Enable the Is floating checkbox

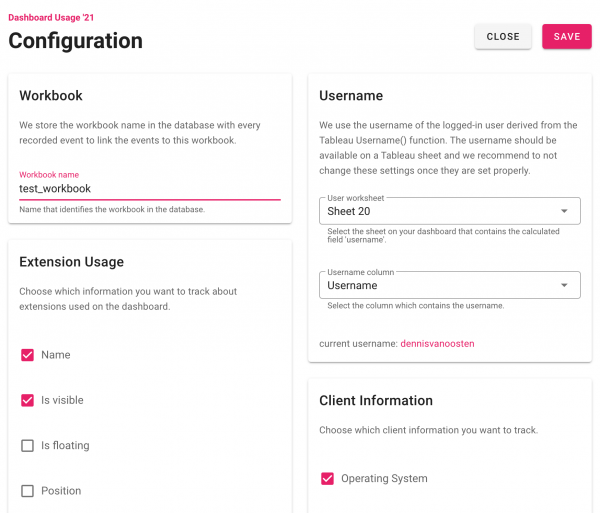27,445
